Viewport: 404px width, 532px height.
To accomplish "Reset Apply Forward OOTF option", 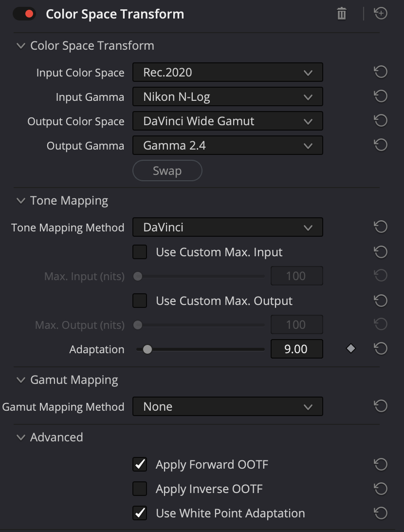I will 381,464.
